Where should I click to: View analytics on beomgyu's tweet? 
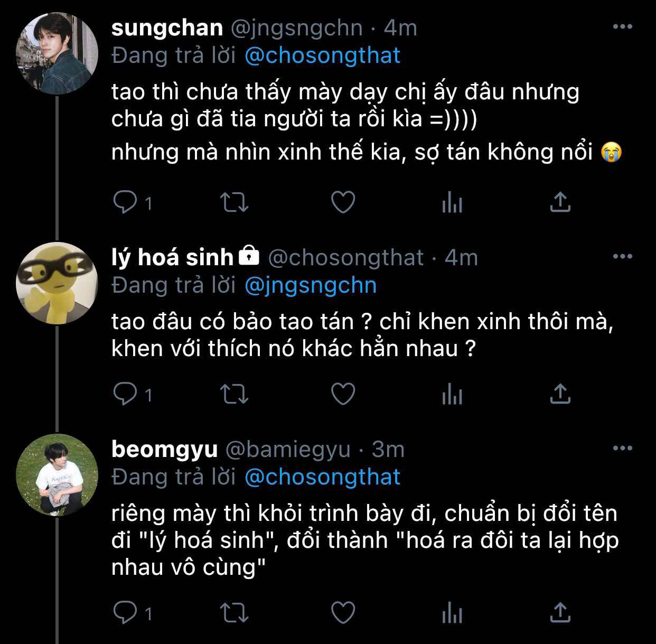452,613
